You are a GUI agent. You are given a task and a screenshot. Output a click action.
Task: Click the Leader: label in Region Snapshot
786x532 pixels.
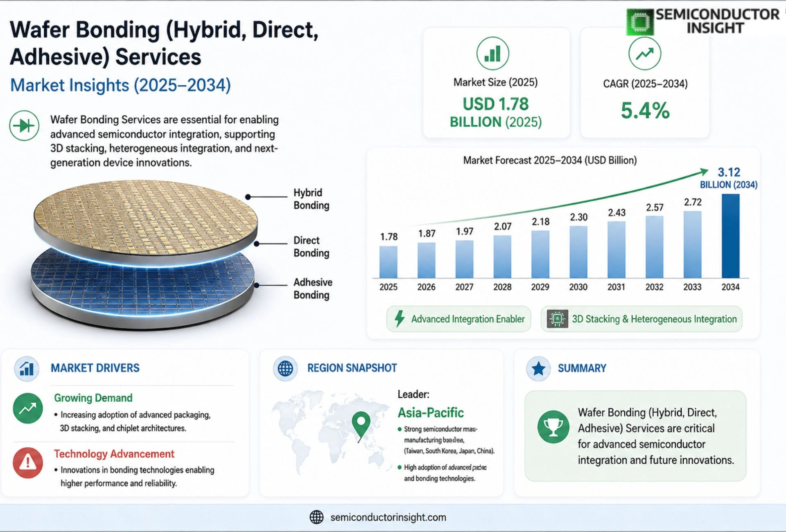pos(413,394)
